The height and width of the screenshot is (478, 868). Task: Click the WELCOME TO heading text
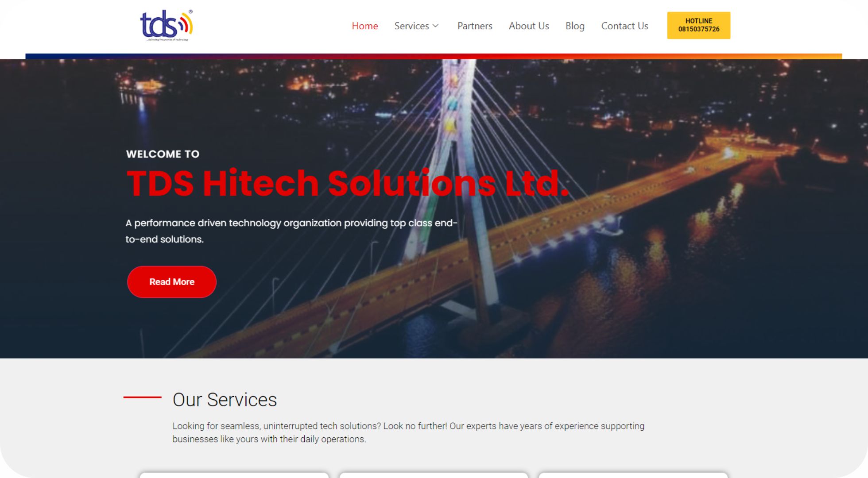(x=163, y=154)
